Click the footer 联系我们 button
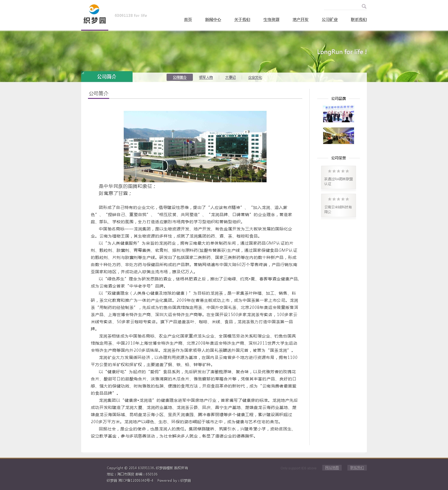 (357, 468)
